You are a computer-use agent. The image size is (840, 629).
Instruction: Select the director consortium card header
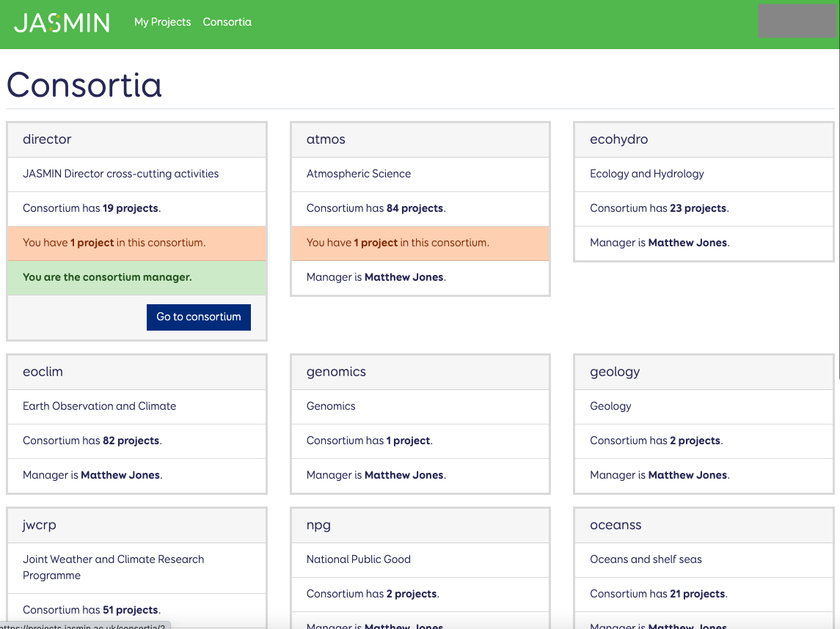(x=136, y=139)
